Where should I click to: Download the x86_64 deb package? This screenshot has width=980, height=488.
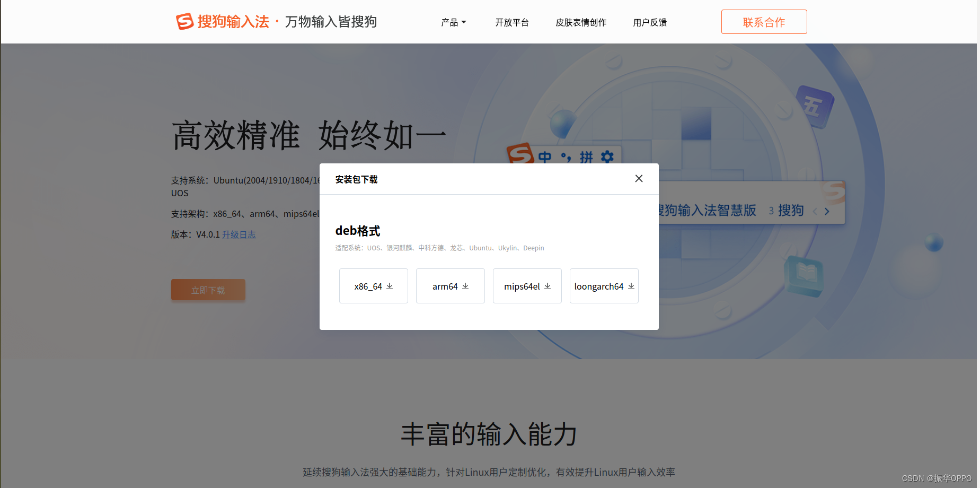373,286
